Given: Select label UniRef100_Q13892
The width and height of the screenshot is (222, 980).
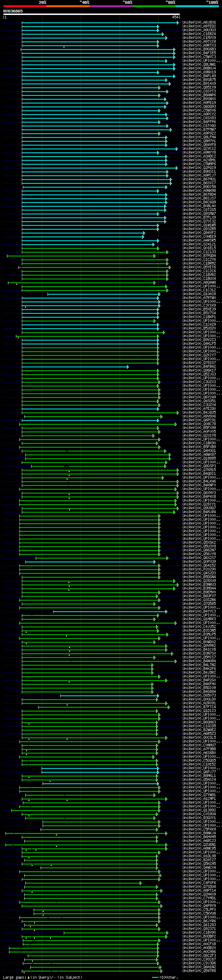Looking at the screenshot, I should (199, 810).
